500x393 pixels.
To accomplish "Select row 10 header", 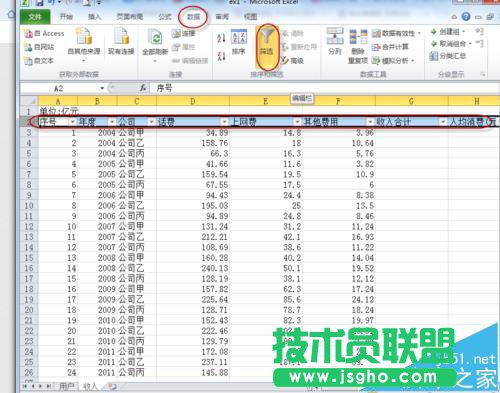I will click(29, 206).
